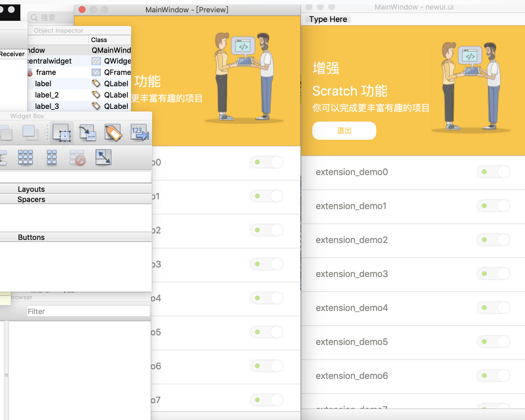Select the frame row in Object Inspector
The width and height of the screenshot is (525, 420).
point(79,72)
